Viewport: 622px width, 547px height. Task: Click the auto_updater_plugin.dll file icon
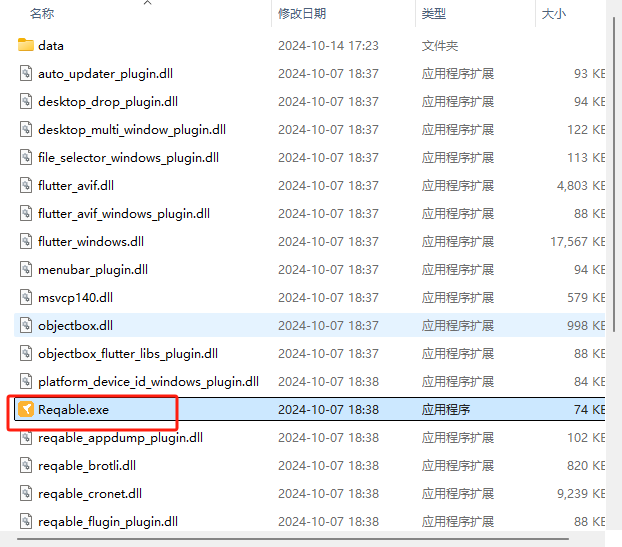pyautogui.click(x=26, y=73)
